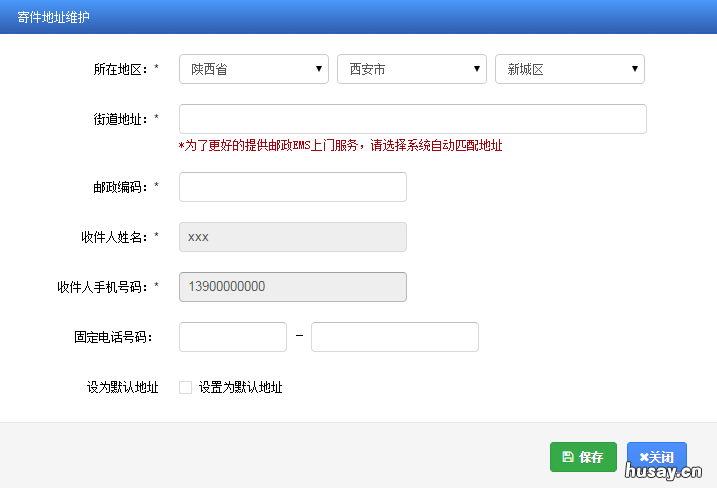Open the district dropdown showing 新城区
The image size is (717, 488).
pyautogui.click(x=569, y=69)
